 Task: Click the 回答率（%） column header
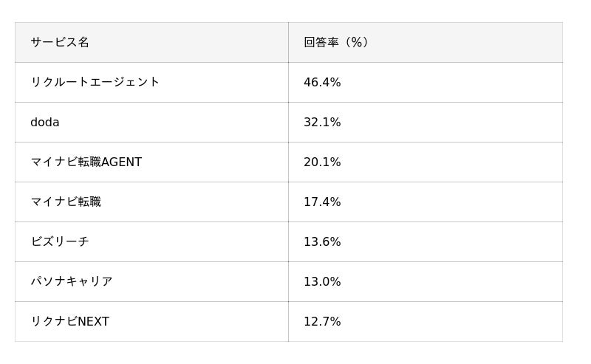336,42
